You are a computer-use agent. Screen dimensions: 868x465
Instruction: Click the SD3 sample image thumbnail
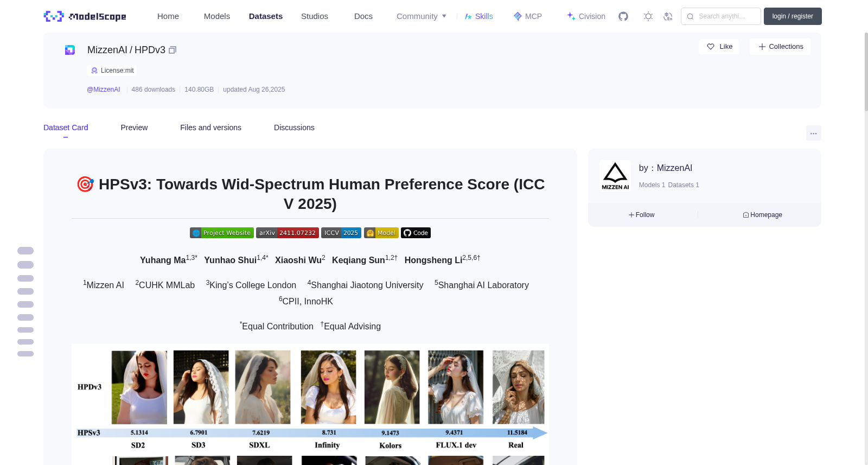tap(201, 387)
